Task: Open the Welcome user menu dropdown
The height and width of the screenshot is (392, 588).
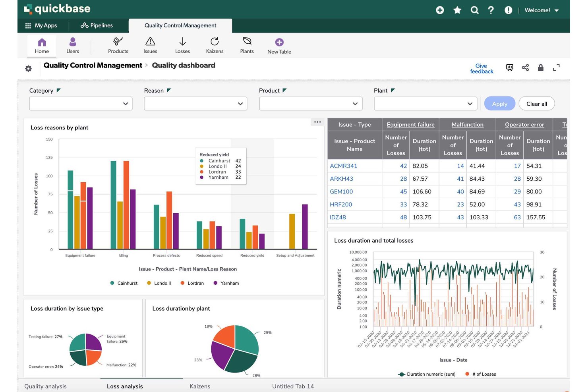Action: pyautogui.click(x=542, y=10)
